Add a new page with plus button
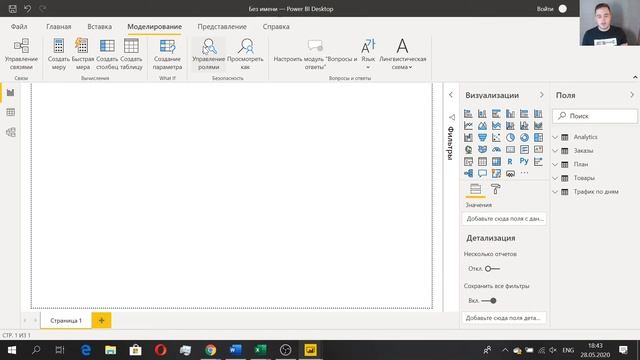640x360 pixels. click(x=101, y=320)
